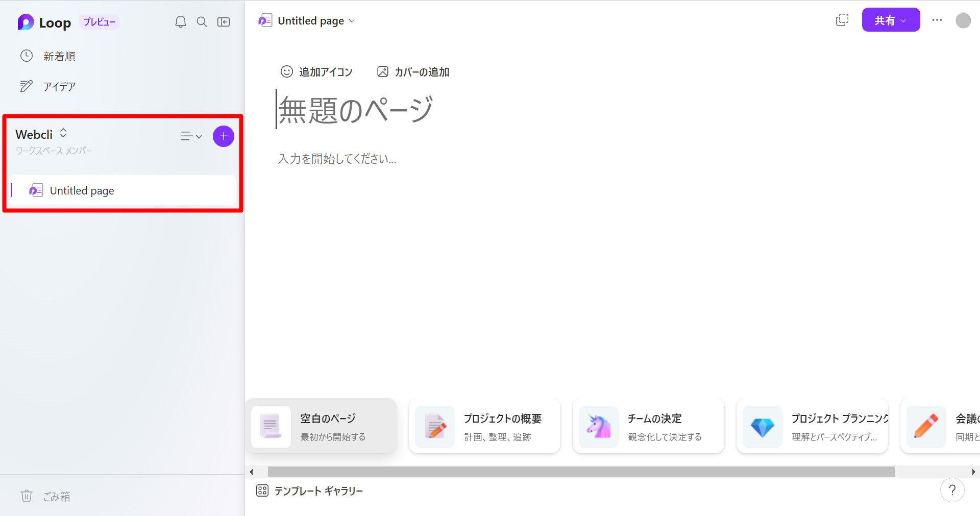Open the more options ellipsis menu
The width and height of the screenshot is (980, 516).
pyautogui.click(x=937, y=20)
